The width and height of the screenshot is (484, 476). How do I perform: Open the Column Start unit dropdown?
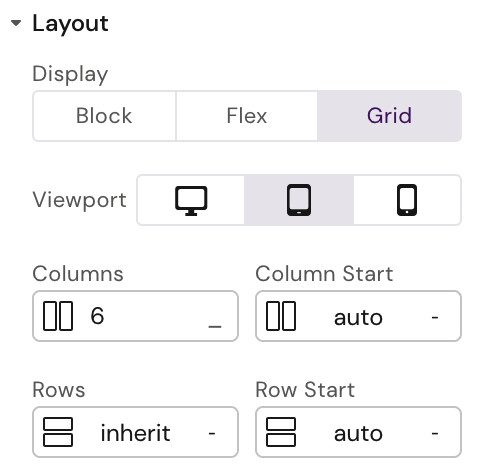(435, 317)
